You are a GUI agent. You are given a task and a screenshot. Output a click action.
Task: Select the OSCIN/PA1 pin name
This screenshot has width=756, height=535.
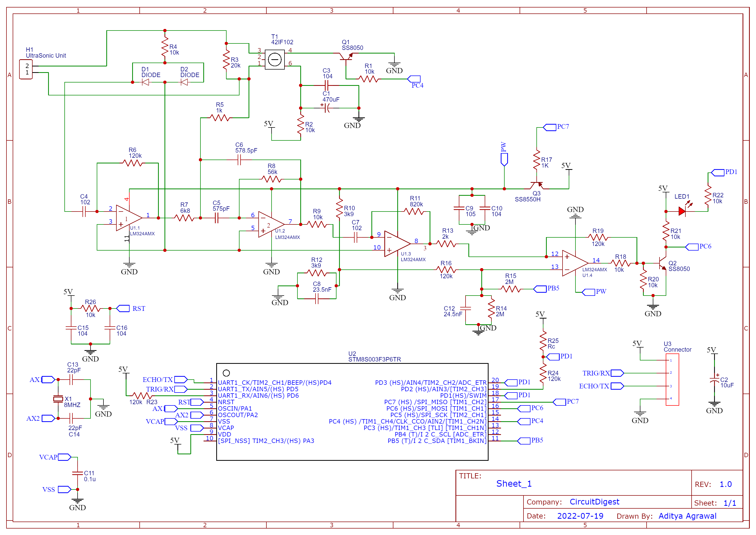(x=235, y=409)
